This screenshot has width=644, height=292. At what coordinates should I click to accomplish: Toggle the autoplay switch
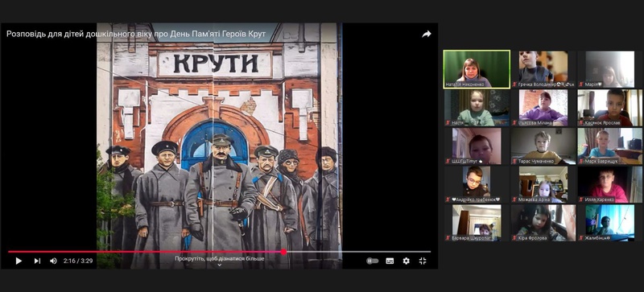coord(372,261)
